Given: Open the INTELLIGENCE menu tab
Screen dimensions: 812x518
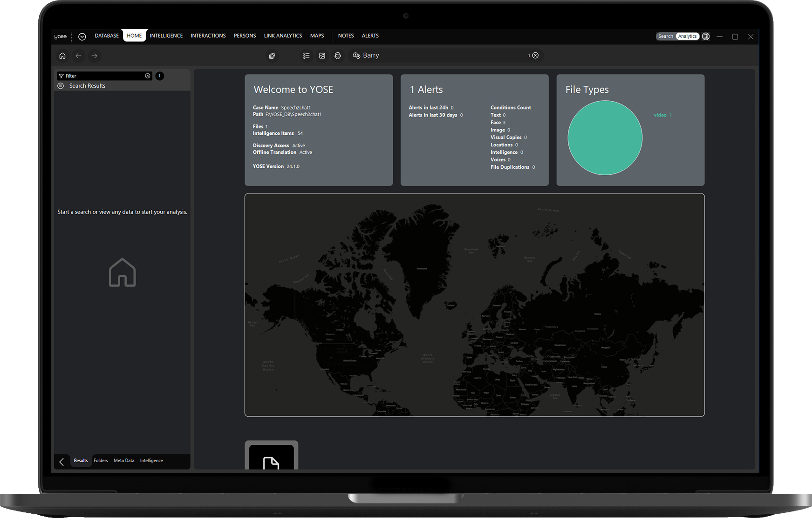Looking at the screenshot, I should pos(166,36).
